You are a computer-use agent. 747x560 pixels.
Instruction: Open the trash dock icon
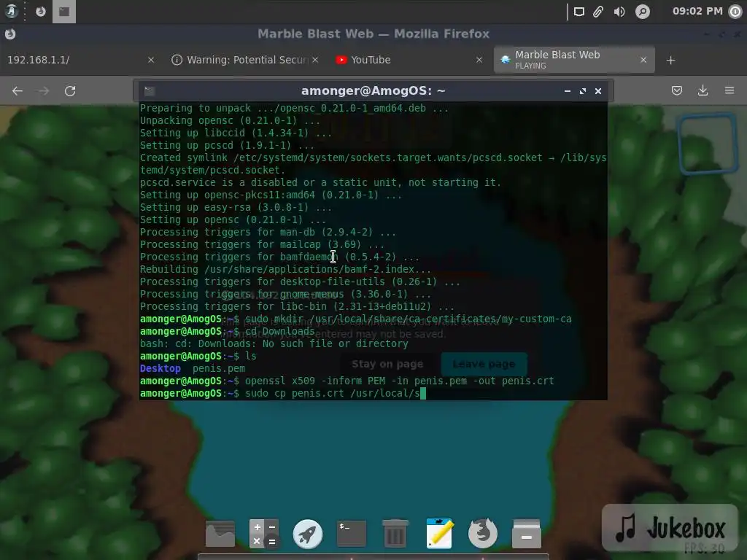(x=395, y=533)
